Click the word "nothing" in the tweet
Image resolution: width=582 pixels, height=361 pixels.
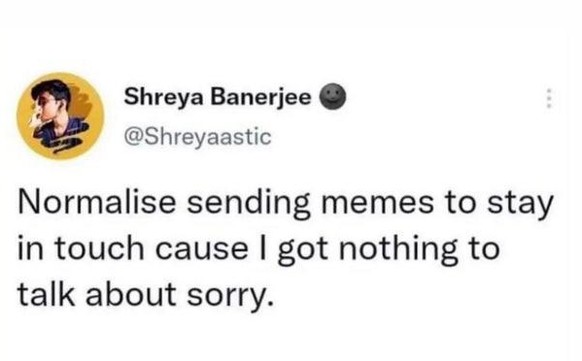(x=398, y=249)
